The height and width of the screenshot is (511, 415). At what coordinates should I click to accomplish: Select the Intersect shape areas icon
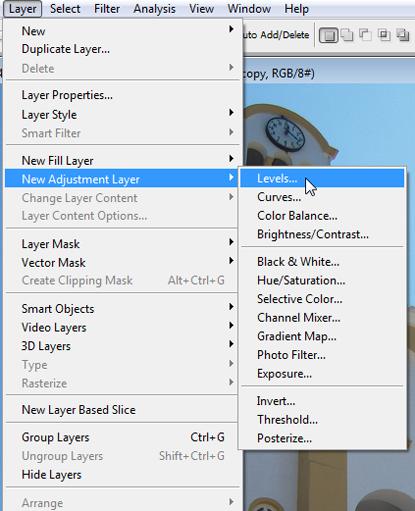tap(384, 35)
